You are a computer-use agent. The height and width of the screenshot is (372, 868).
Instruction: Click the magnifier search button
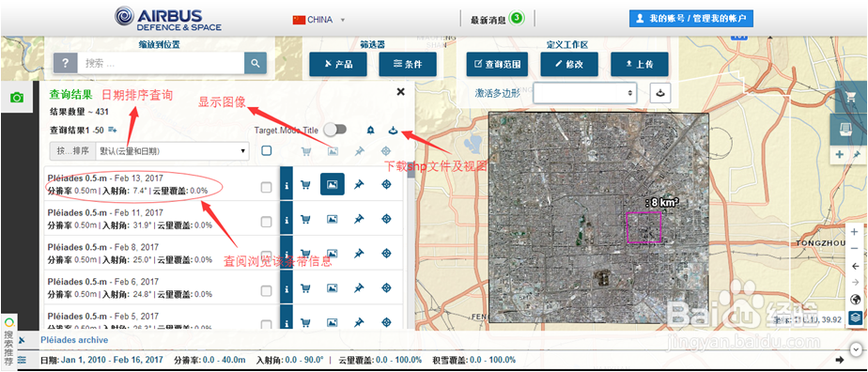256,63
